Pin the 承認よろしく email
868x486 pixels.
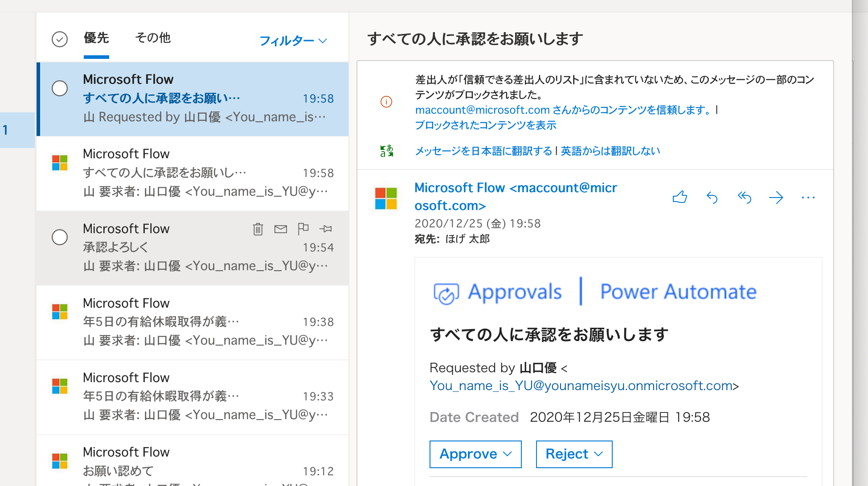(x=326, y=229)
